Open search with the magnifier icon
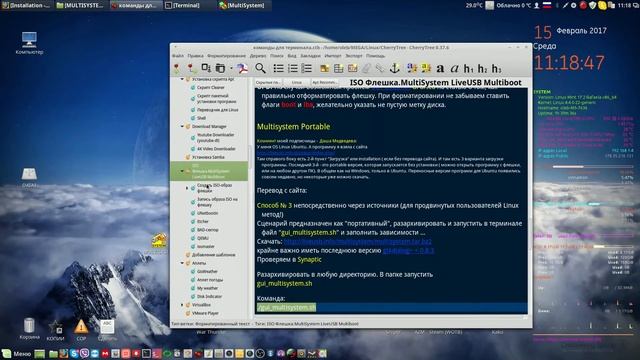 [x=260, y=68]
